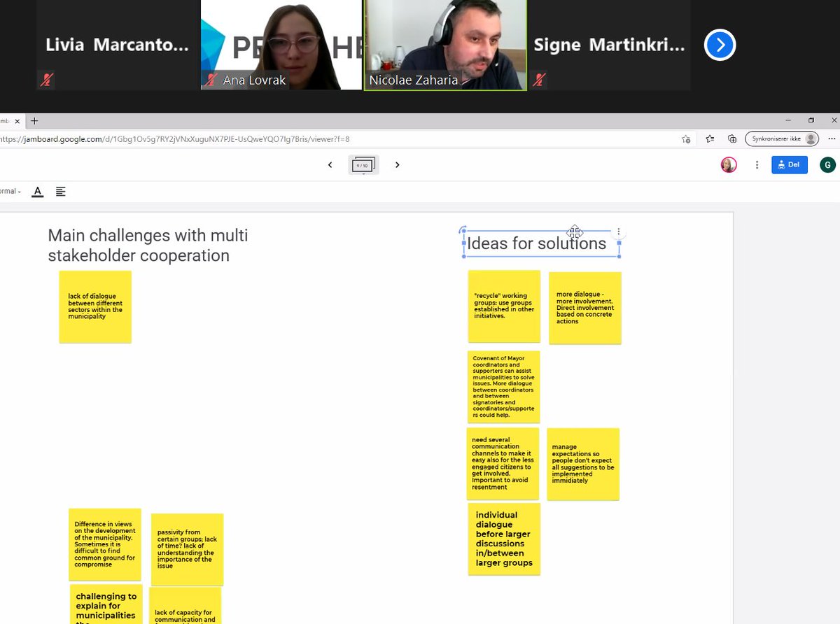Expand the 9/10 frame bar
The height and width of the screenshot is (624, 840).
click(363, 165)
